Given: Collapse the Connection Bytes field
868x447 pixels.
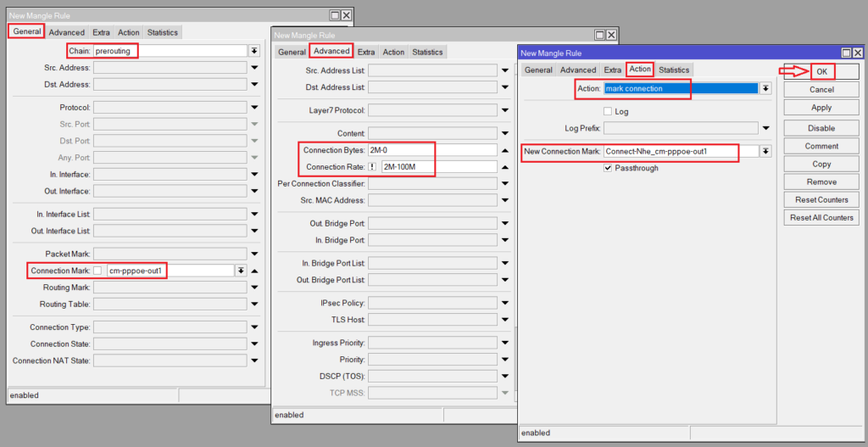Looking at the screenshot, I should [506, 150].
